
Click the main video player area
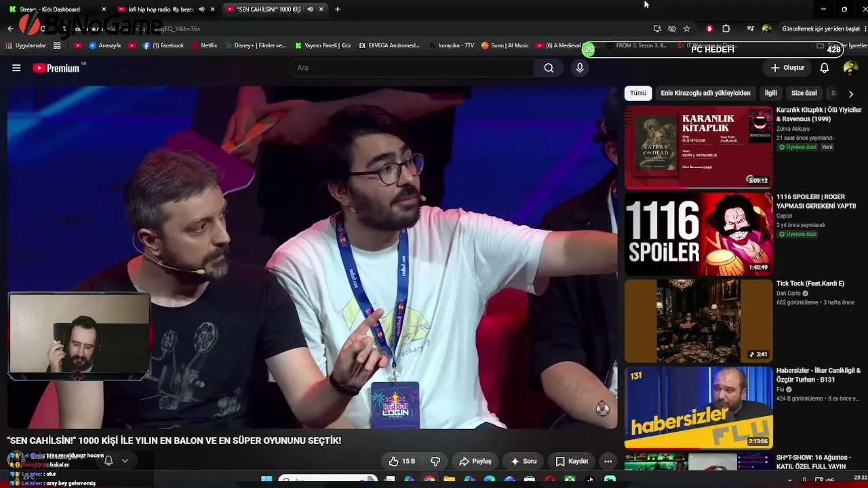(312, 258)
